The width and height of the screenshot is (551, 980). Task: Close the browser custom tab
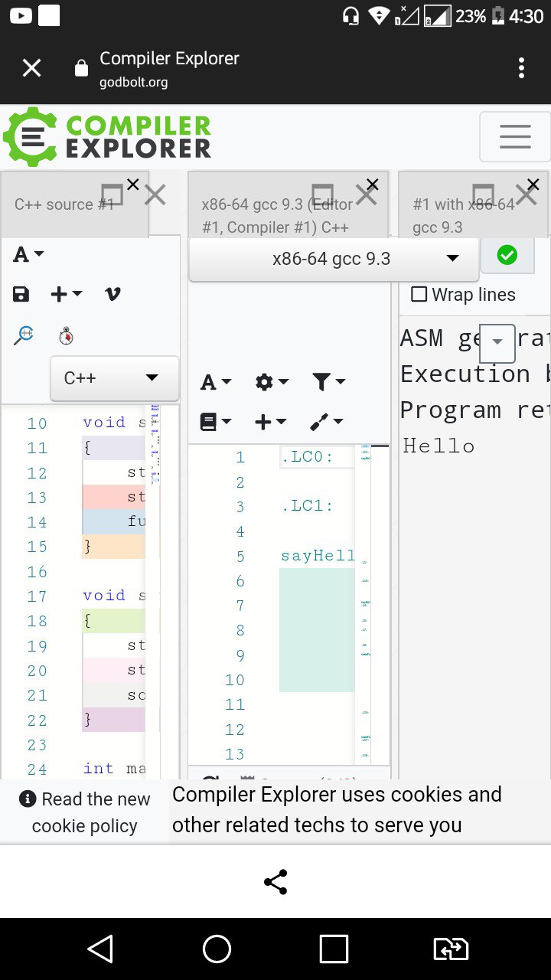[31, 69]
